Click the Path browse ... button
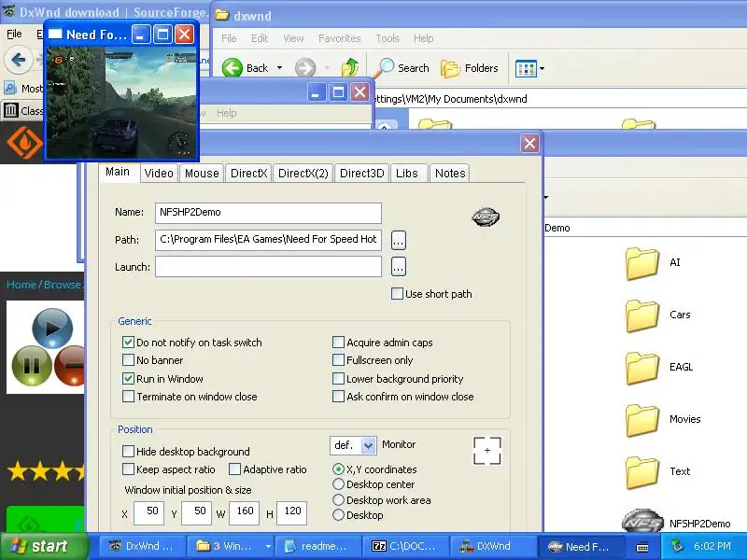This screenshot has width=747, height=560. pos(399,240)
